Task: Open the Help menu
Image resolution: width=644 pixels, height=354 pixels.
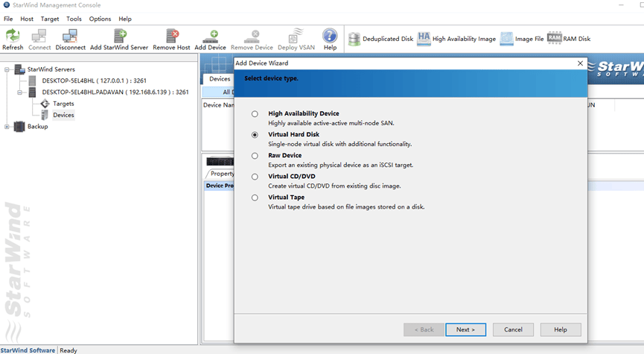Action: (125, 19)
